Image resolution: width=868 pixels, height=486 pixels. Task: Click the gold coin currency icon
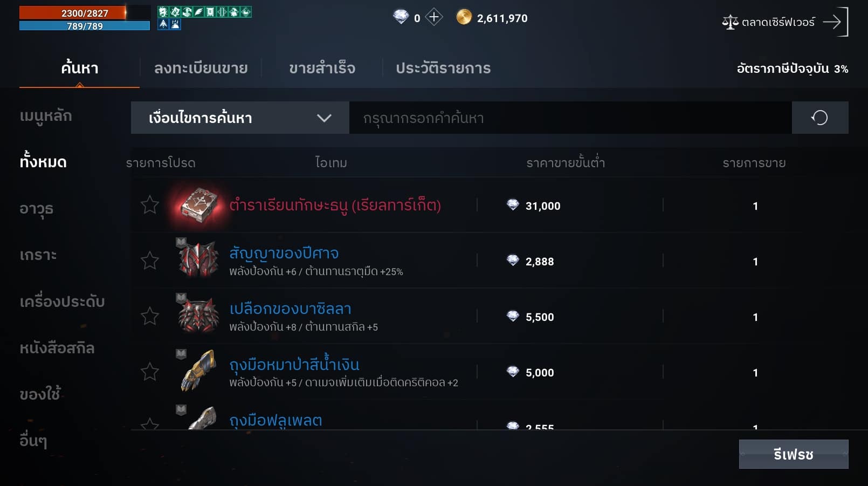pyautogui.click(x=464, y=18)
